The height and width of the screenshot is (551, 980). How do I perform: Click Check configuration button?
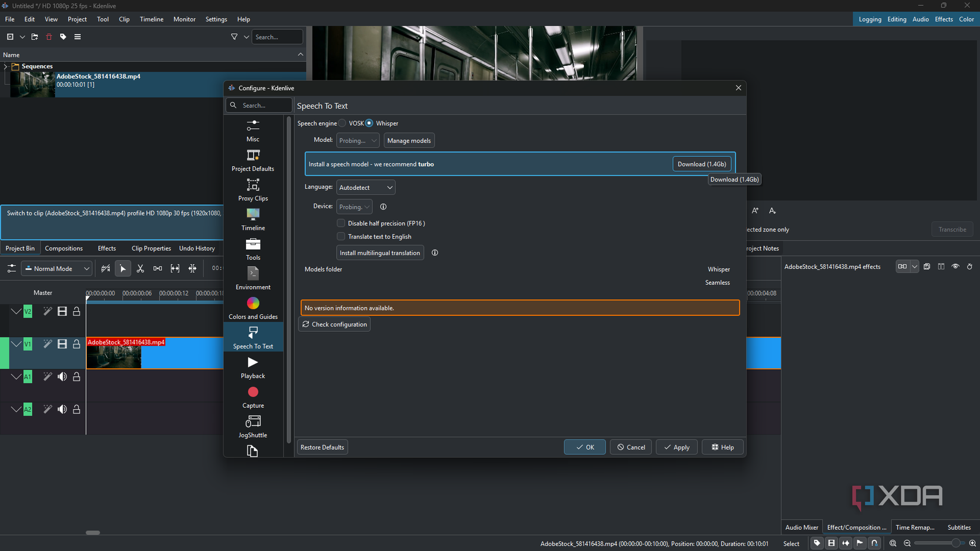334,324
